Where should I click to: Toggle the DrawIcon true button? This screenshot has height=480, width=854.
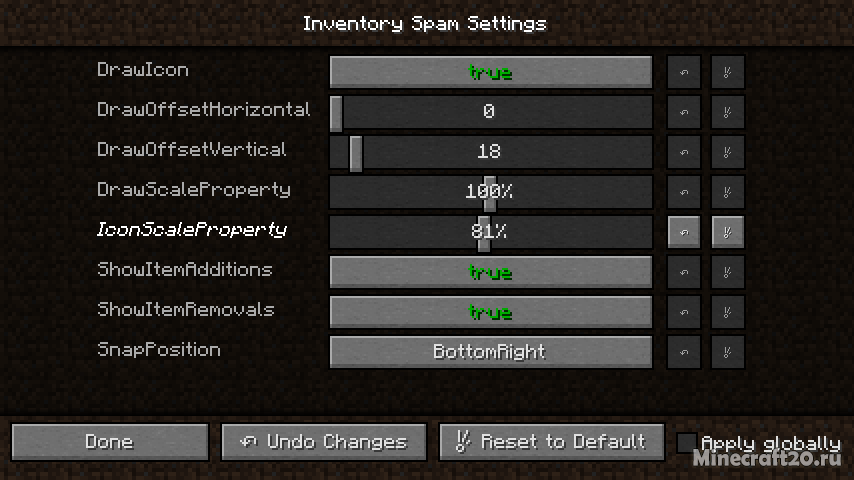[491, 72]
